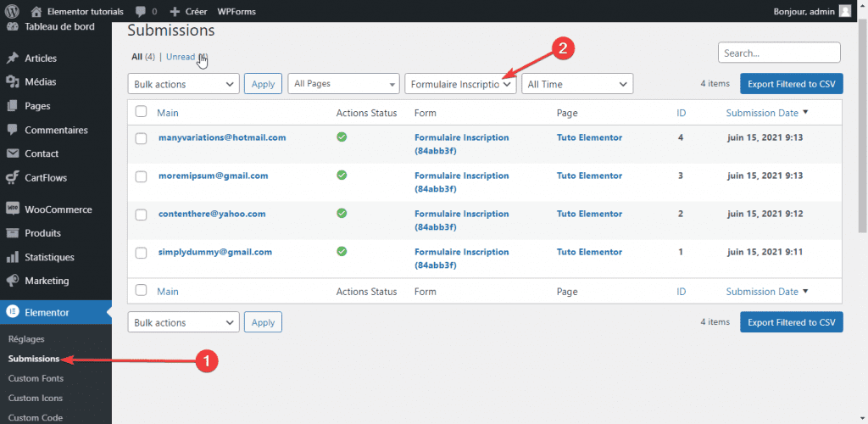This screenshot has height=424, width=868.
Task: Click the Marketing megaphone icon
Action: pos(13,281)
